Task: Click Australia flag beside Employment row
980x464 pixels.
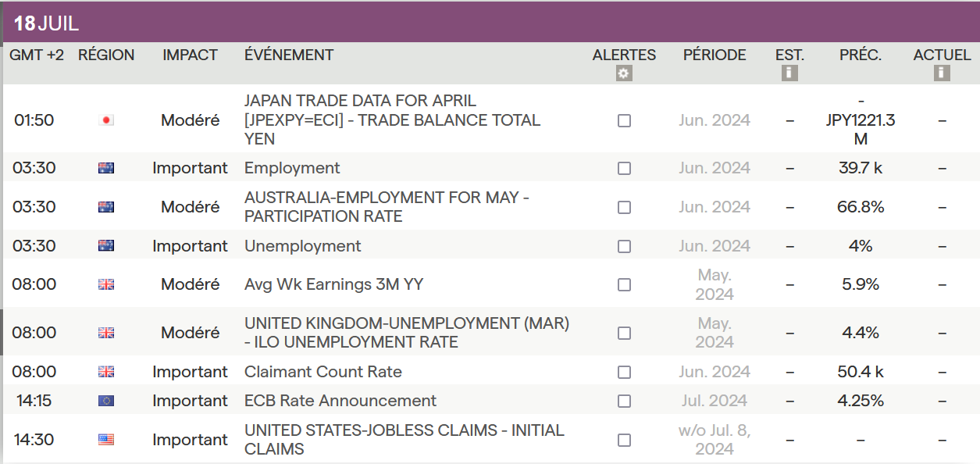Action: [x=106, y=168]
